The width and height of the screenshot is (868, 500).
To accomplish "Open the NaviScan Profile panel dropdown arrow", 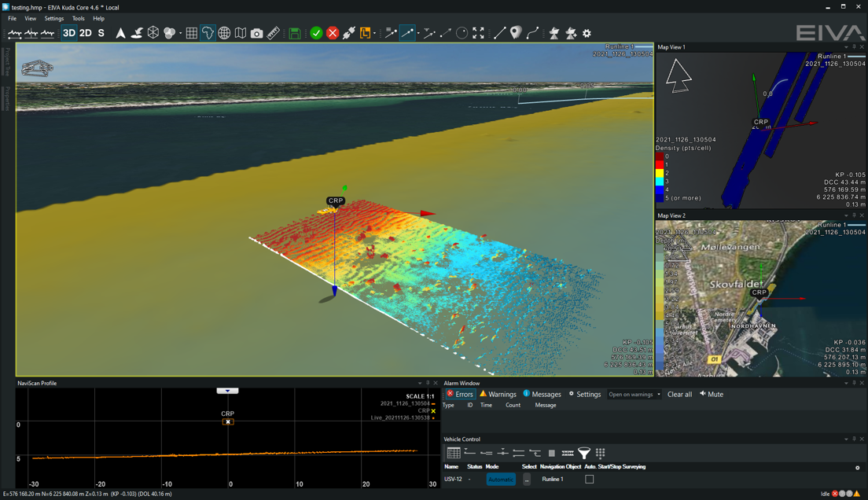I will [420, 384].
